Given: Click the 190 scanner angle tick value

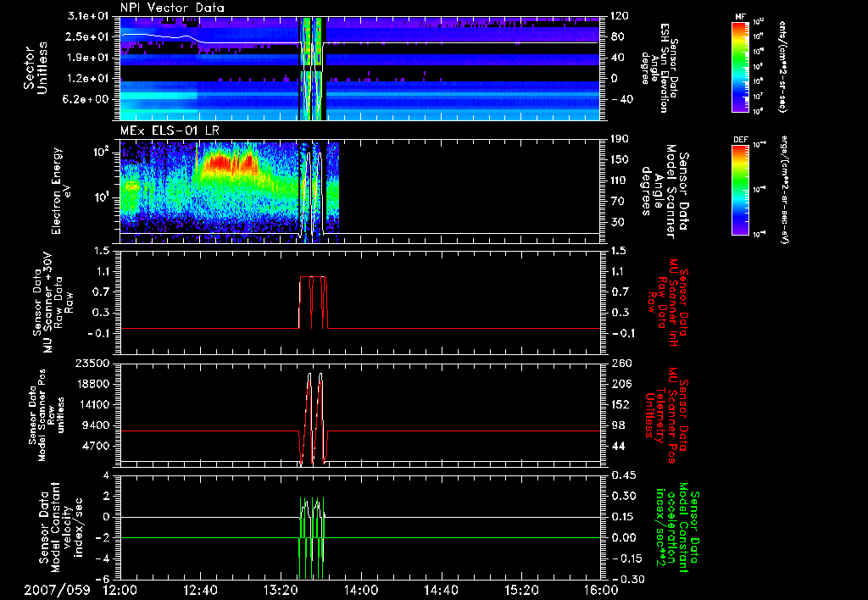Looking at the screenshot, I should pos(620,139).
